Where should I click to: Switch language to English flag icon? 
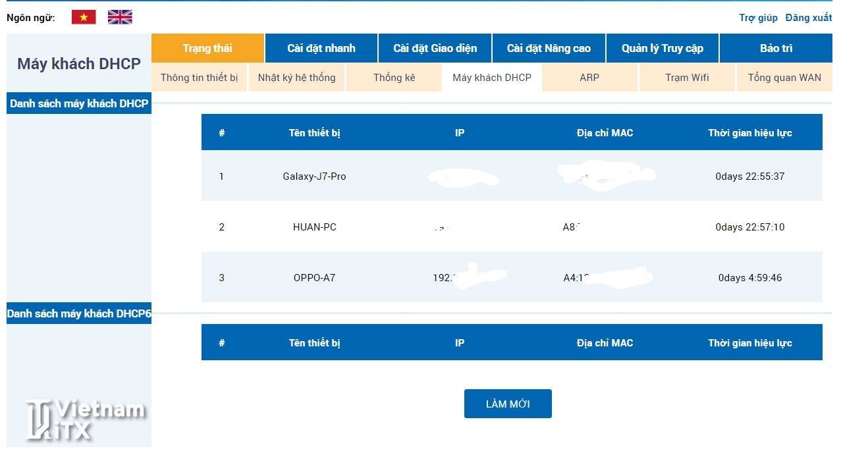coord(120,17)
